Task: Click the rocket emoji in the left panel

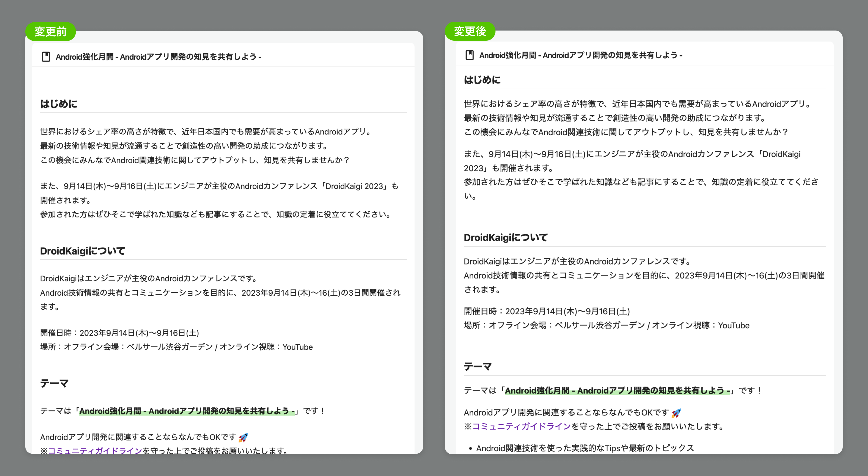Action: click(x=243, y=437)
